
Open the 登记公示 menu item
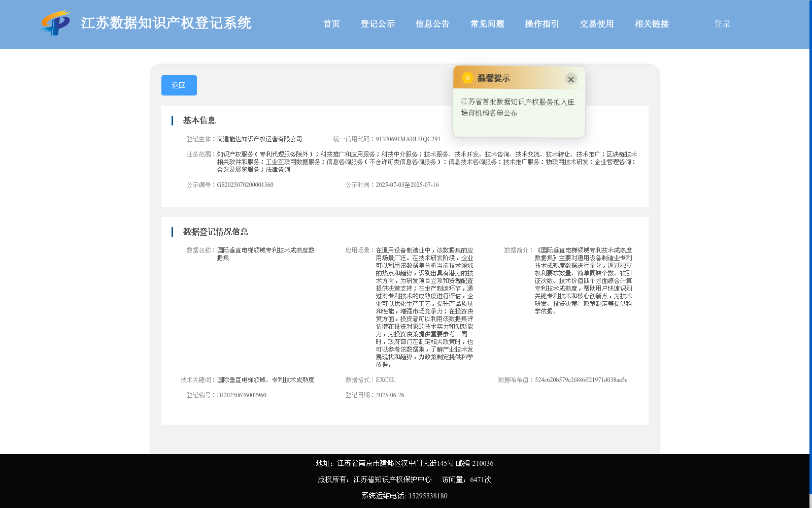click(378, 24)
